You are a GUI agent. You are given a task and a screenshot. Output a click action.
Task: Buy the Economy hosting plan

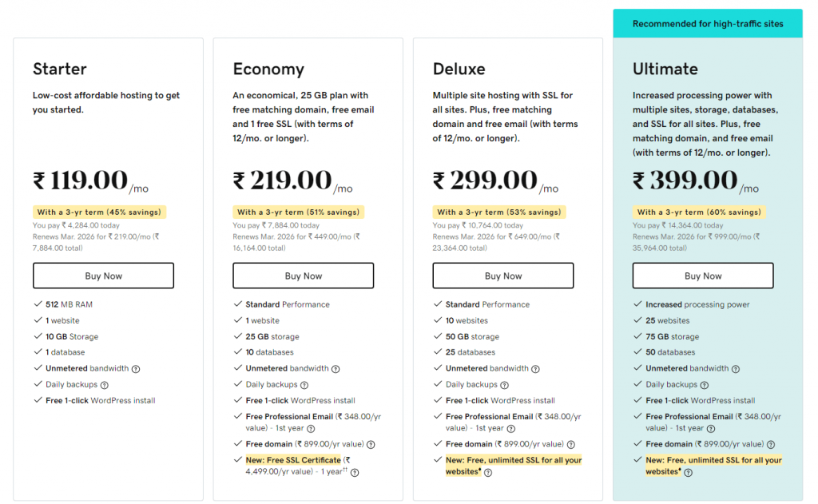[x=303, y=276]
